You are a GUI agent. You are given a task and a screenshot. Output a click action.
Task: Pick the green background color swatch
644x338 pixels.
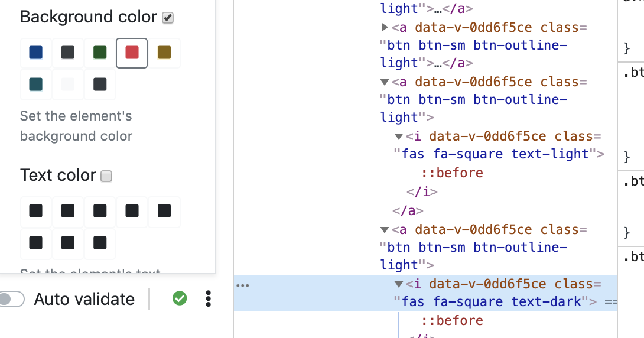pyautogui.click(x=100, y=53)
